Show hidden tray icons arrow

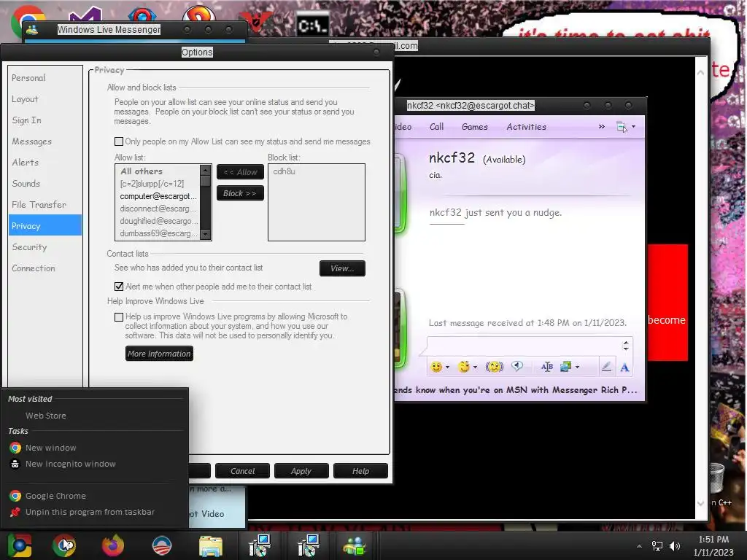(x=639, y=546)
